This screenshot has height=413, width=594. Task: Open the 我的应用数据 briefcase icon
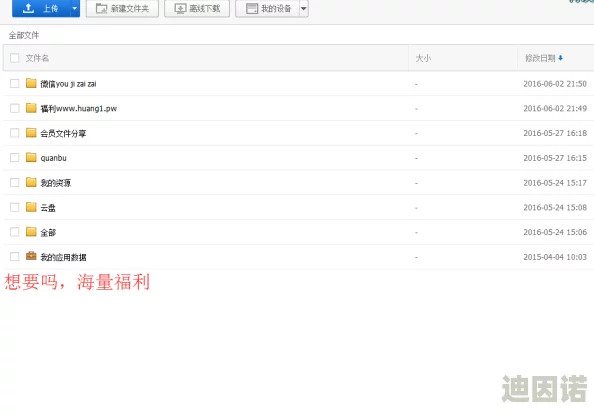[x=31, y=256]
